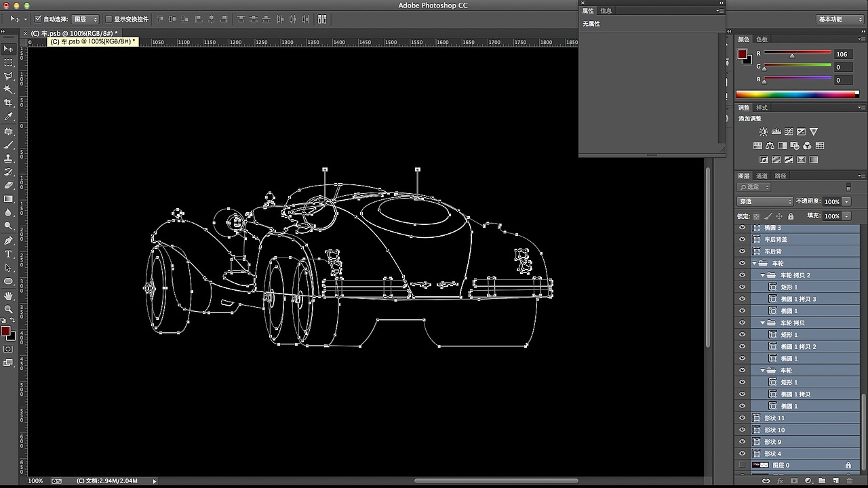868x488 pixels.
Task: Select the Pen tool
Action: [9, 240]
